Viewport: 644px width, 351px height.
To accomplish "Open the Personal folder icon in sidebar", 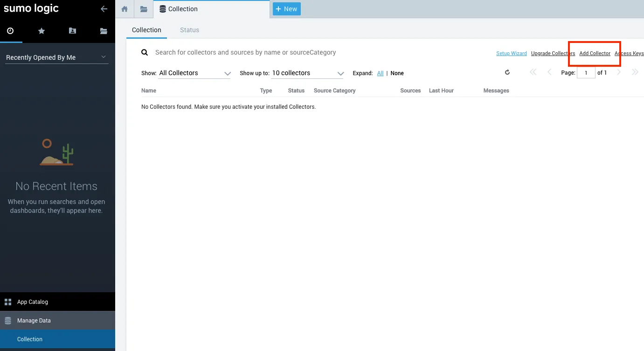I will click(72, 31).
